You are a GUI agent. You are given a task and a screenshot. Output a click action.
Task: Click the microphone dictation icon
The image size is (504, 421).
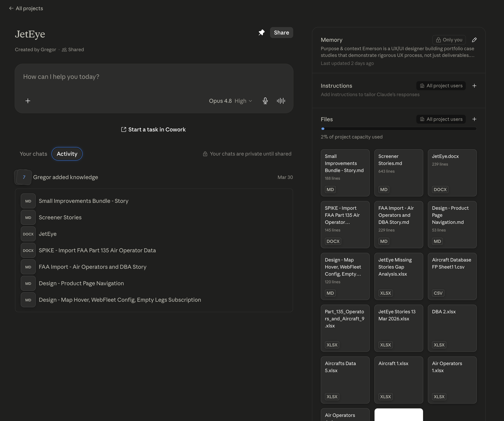pos(265,101)
